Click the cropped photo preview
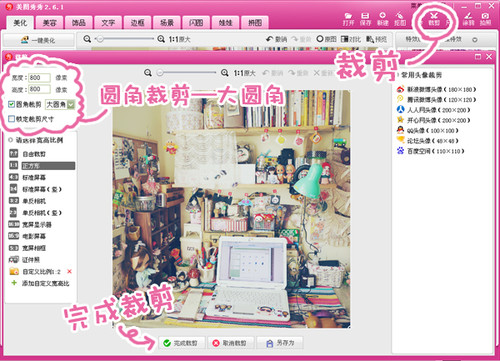This screenshot has height=361, width=500. coord(231,209)
